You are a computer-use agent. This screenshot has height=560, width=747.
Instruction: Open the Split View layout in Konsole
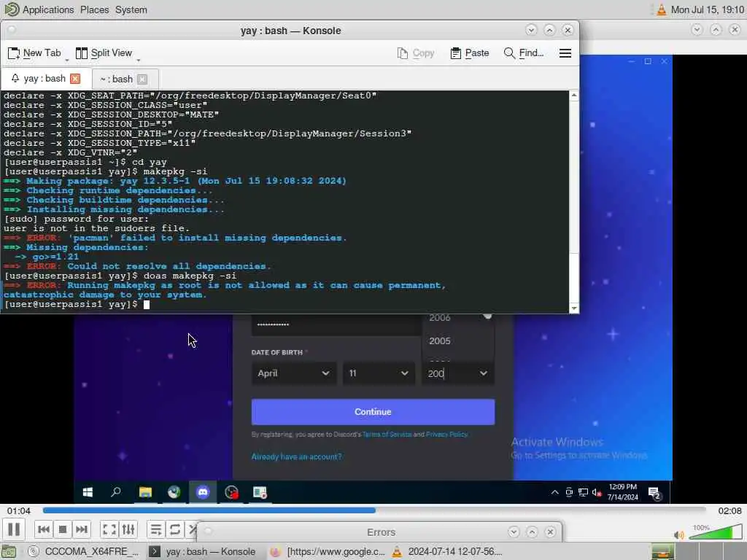click(x=104, y=52)
